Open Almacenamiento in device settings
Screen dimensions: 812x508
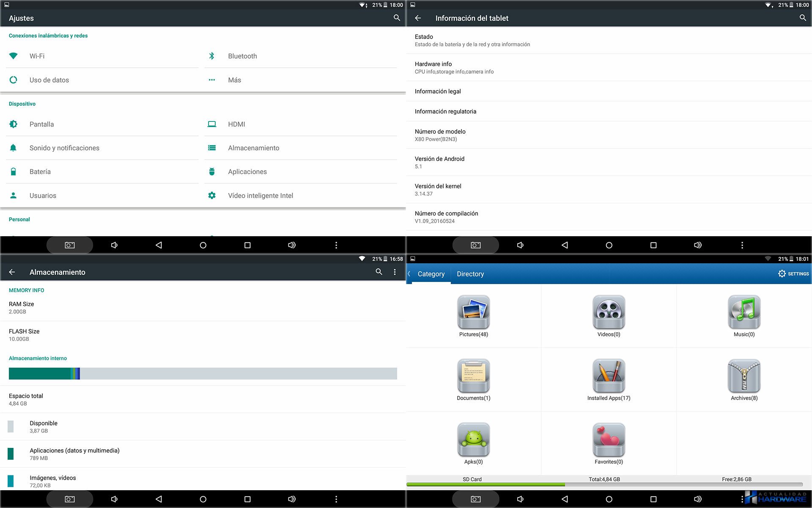[x=253, y=148]
